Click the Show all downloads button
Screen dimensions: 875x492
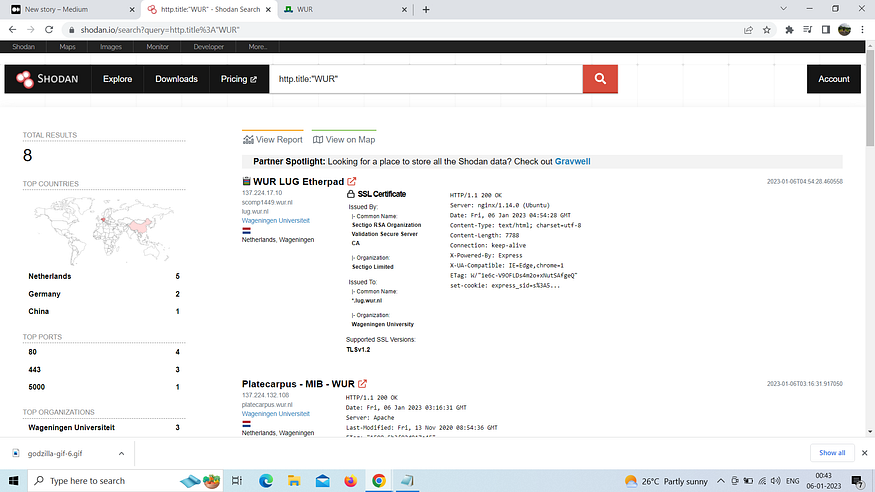[x=831, y=453]
